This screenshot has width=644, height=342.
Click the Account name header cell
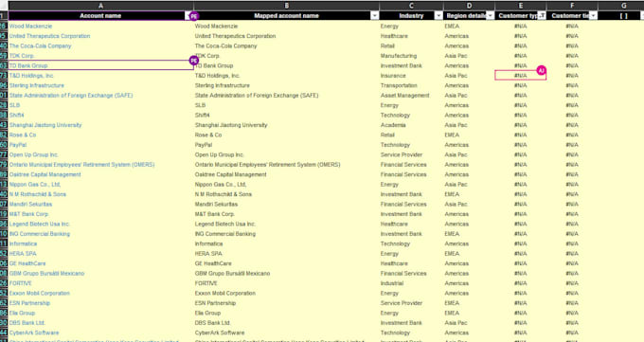[x=100, y=15]
